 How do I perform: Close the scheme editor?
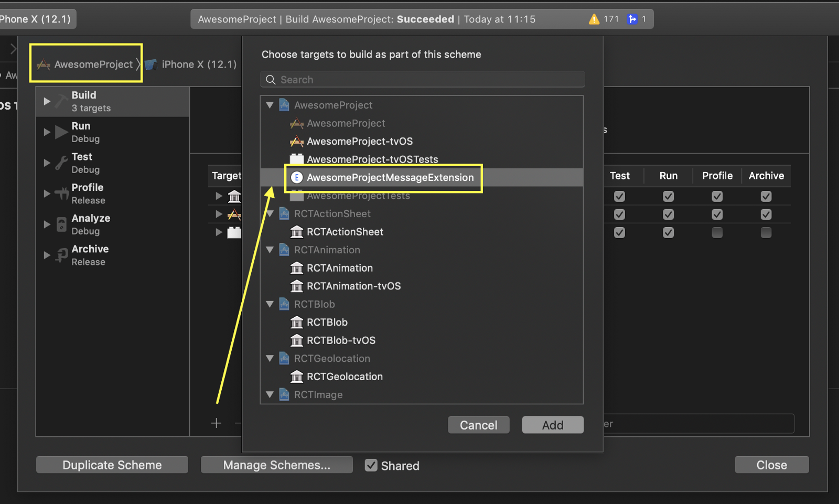tap(772, 465)
